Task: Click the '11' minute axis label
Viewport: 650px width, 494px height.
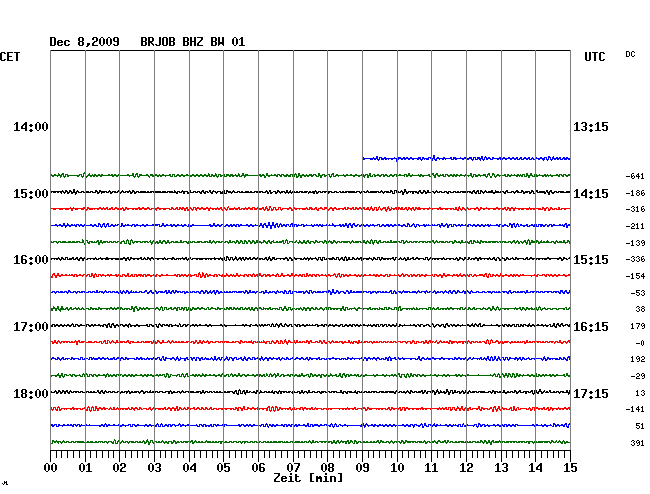Action: pos(431,468)
